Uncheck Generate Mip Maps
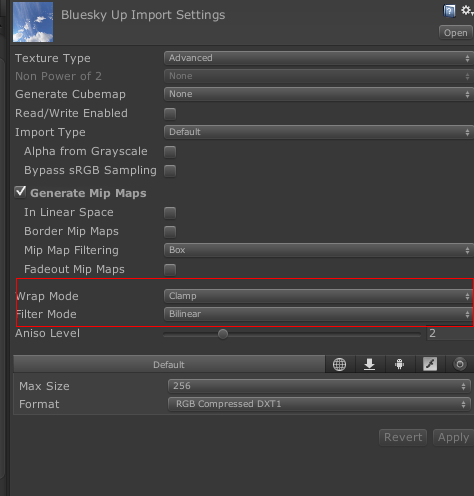474x496 pixels. click(x=20, y=192)
